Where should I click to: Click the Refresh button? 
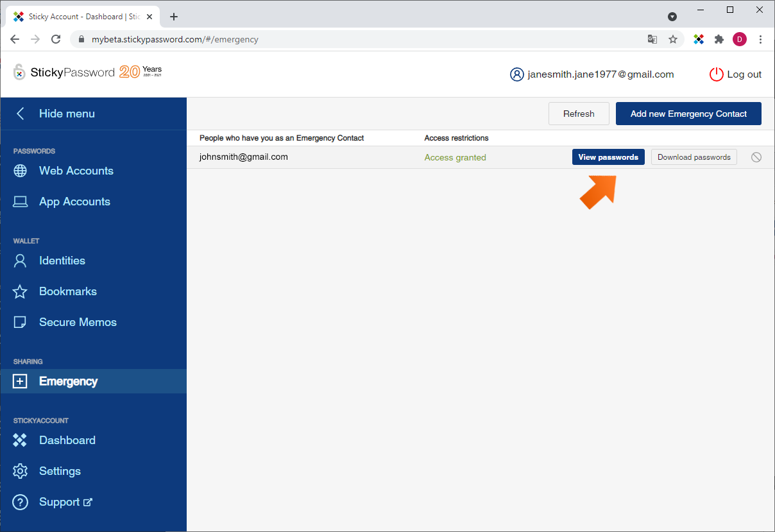click(x=579, y=114)
